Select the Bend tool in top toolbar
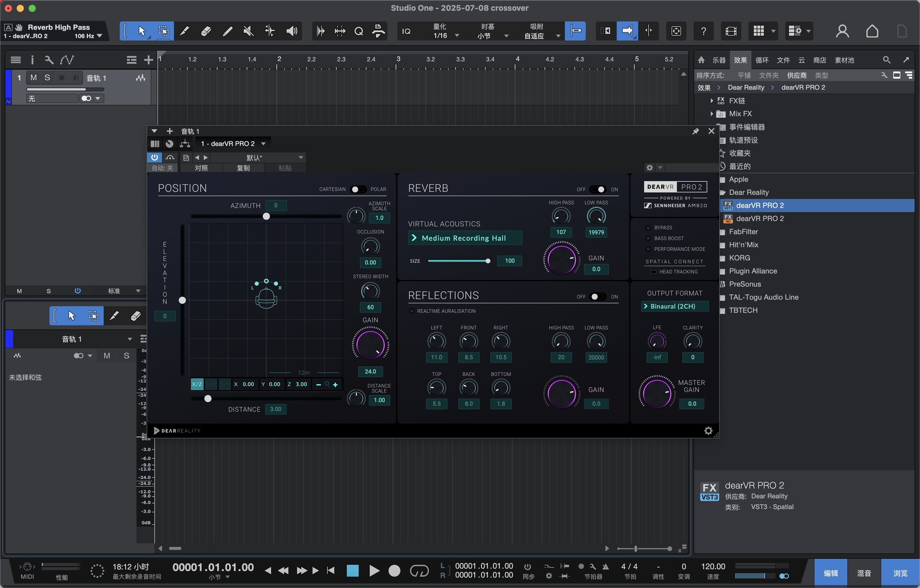The height and width of the screenshot is (588, 920). pos(270,31)
